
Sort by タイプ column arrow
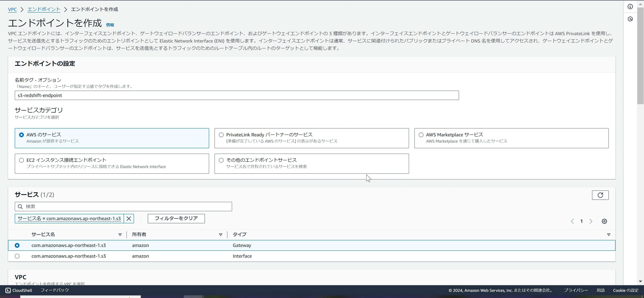point(608,235)
